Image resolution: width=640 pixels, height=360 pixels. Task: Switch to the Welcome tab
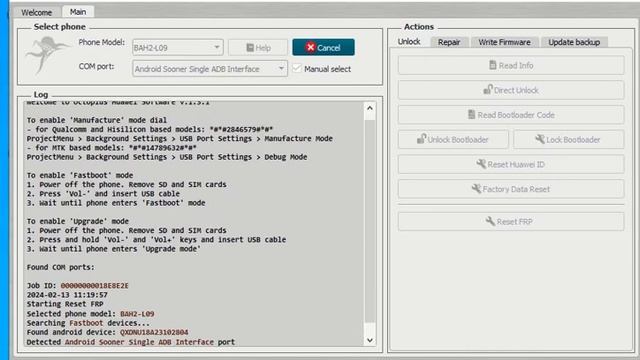point(36,12)
